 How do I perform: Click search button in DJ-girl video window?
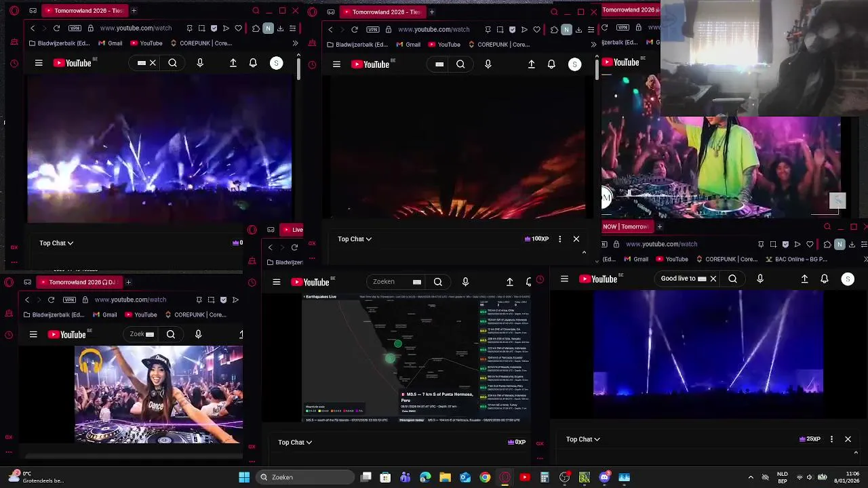coord(171,334)
